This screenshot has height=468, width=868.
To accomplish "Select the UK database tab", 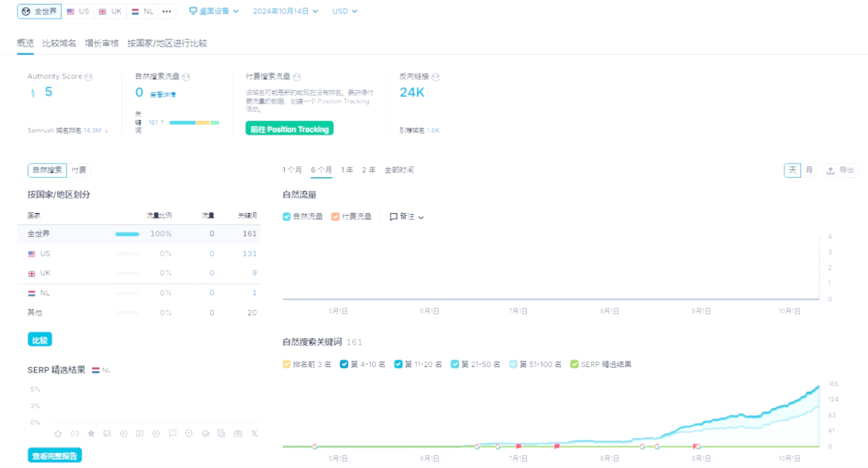I will click(110, 12).
